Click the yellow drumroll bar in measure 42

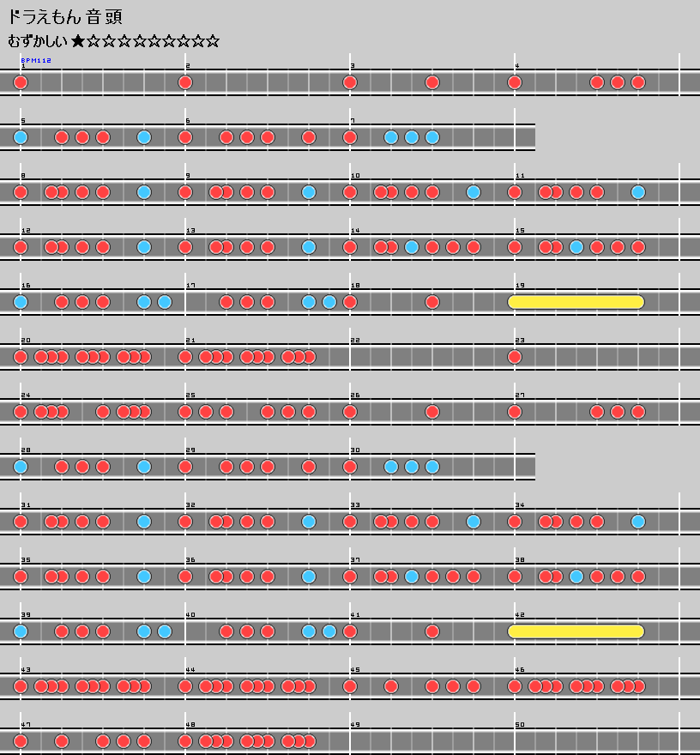[576, 631]
